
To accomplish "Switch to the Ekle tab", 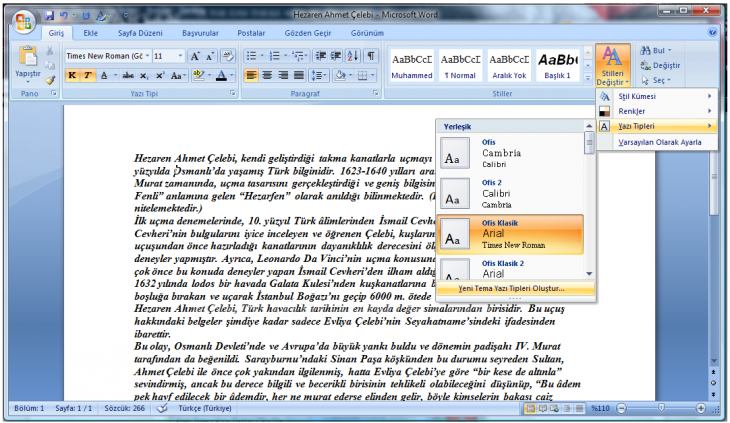I will pyautogui.click(x=90, y=33).
